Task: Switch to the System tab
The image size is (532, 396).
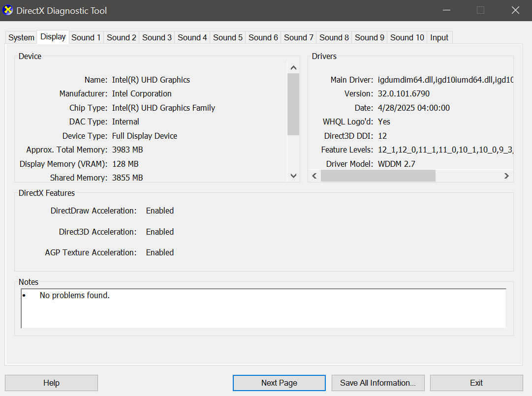Action: coord(21,38)
